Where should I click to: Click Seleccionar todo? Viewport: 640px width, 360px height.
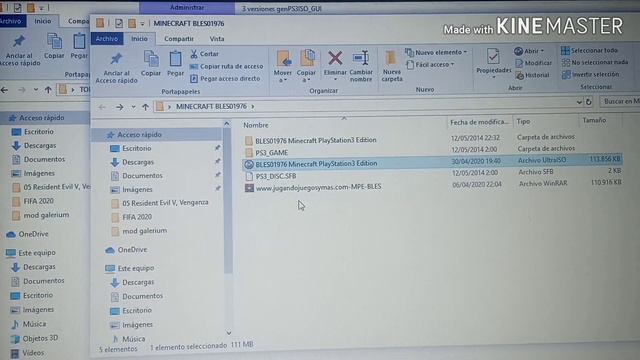coord(589,51)
